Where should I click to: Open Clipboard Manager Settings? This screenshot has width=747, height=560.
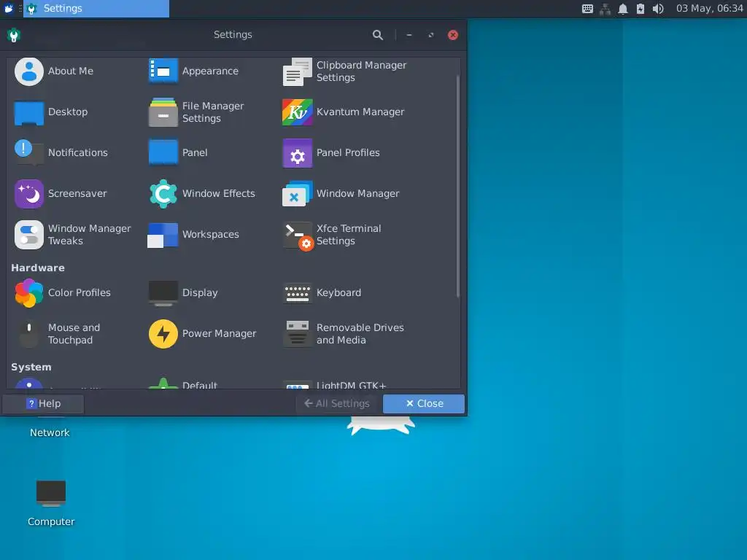(345, 71)
